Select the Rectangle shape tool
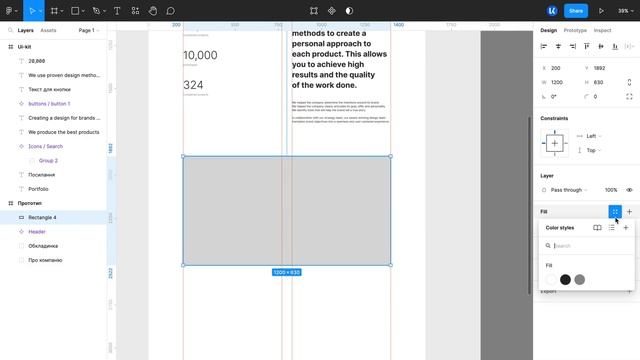Image resolution: width=640 pixels, height=360 pixels. click(x=75, y=11)
